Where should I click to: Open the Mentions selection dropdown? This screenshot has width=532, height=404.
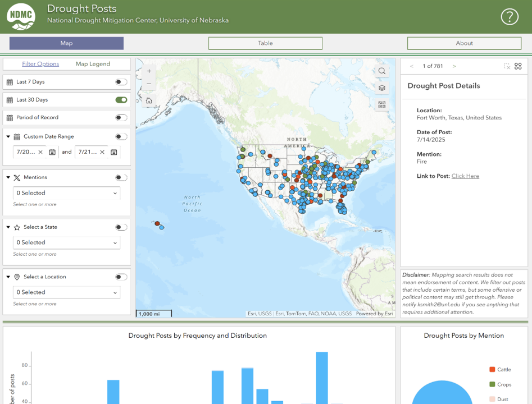point(66,193)
